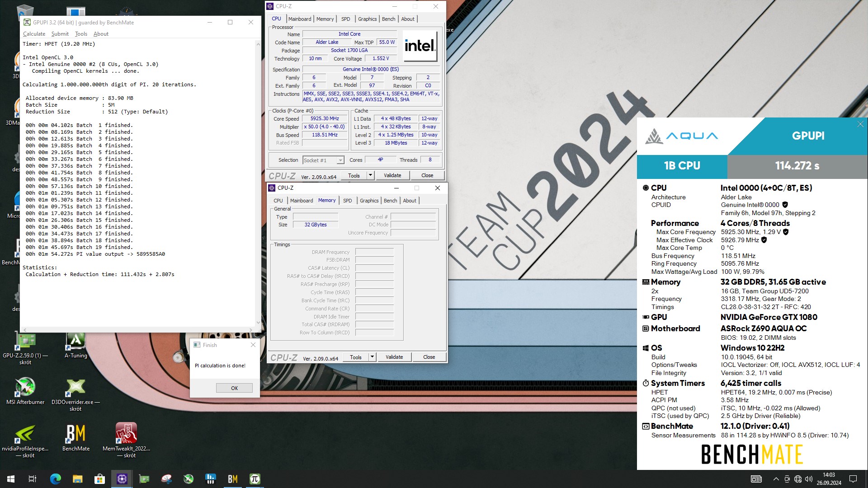868x488 pixels.
Task: Switch to CPU tab in the lower CPU-Z window
Action: (278, 201)
